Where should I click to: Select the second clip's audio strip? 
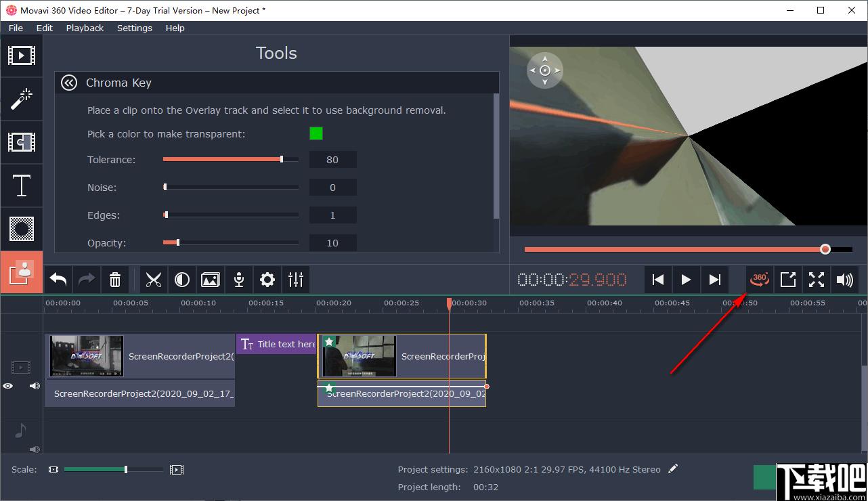pos(402,393)
